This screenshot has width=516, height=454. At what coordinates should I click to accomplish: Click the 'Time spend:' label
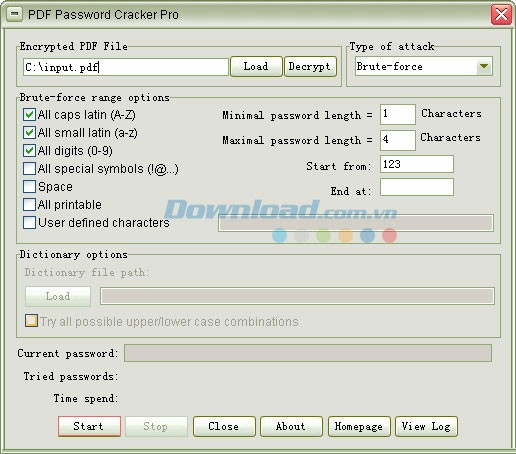pos(86,398)
